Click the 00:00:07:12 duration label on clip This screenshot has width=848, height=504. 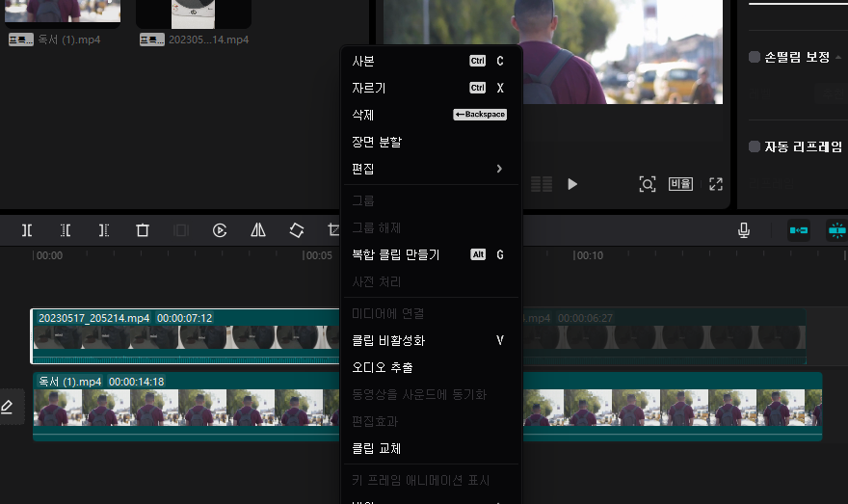(184, 318)
